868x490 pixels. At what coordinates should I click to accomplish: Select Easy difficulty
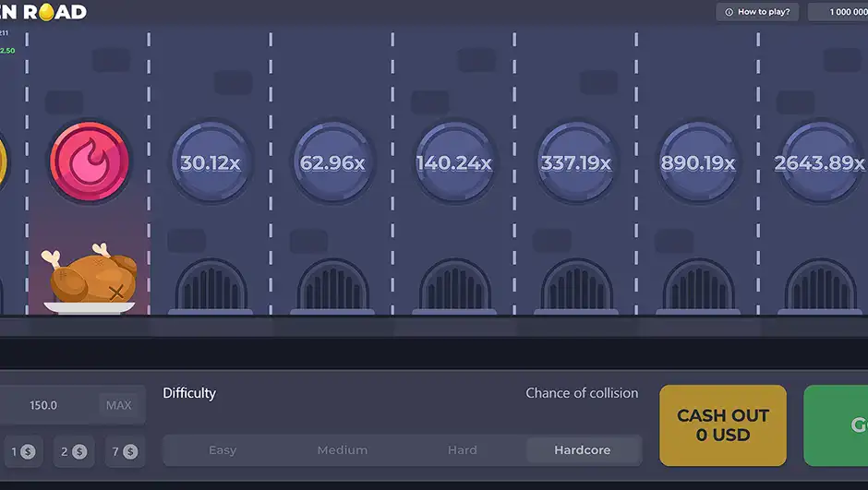pos(223,450)
